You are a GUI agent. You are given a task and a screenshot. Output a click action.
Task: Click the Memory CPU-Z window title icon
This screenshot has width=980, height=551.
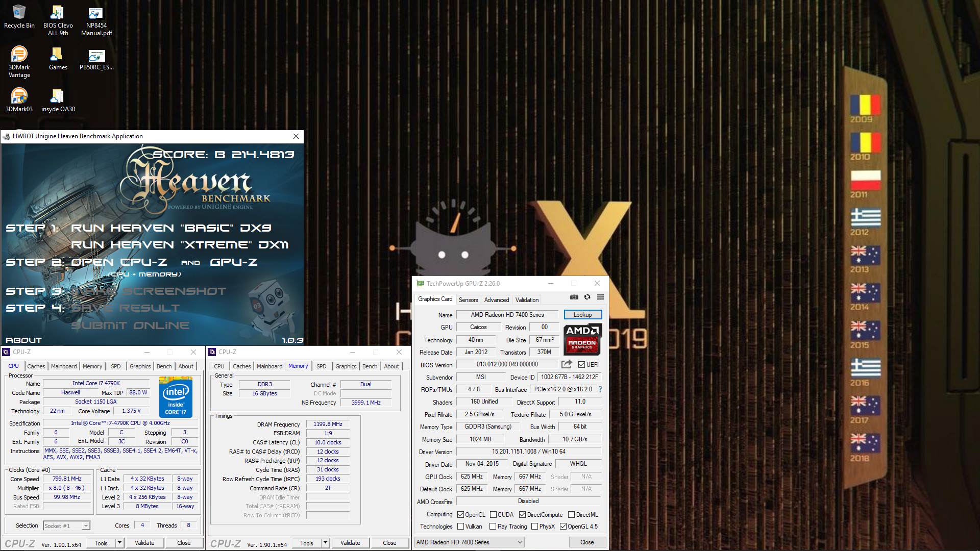coord(212,352)
